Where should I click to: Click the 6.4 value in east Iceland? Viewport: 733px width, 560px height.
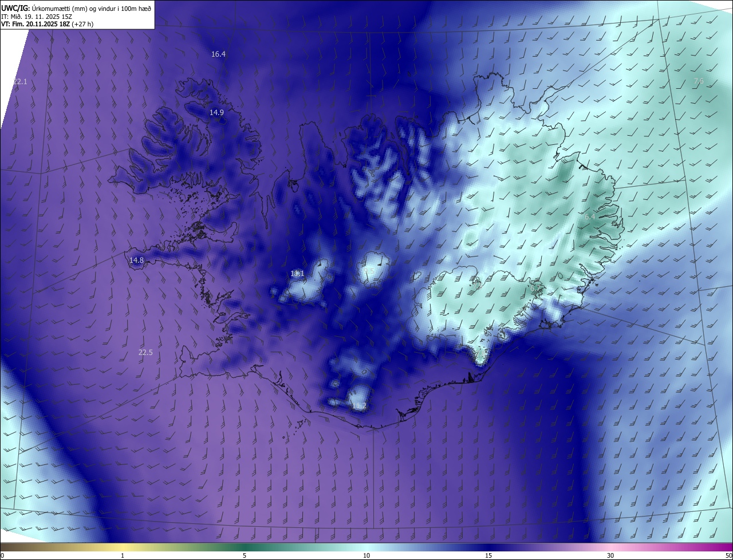[590, 216]
